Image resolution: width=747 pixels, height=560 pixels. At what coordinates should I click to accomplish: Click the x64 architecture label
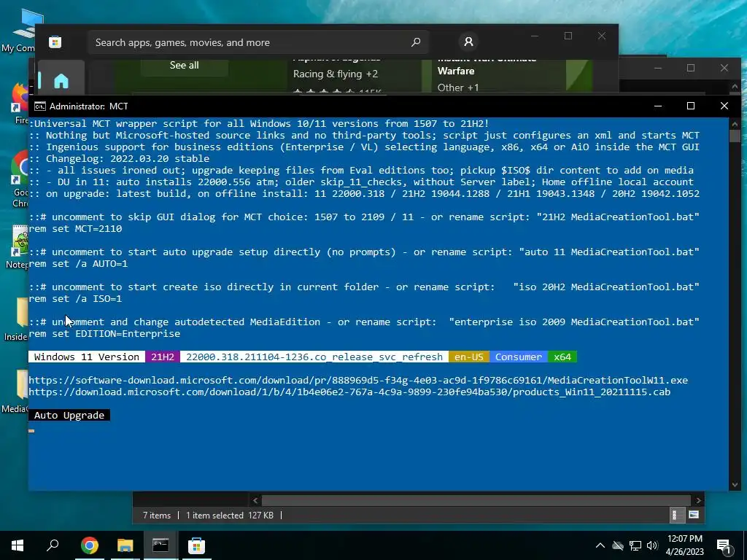tap(562, 357)
